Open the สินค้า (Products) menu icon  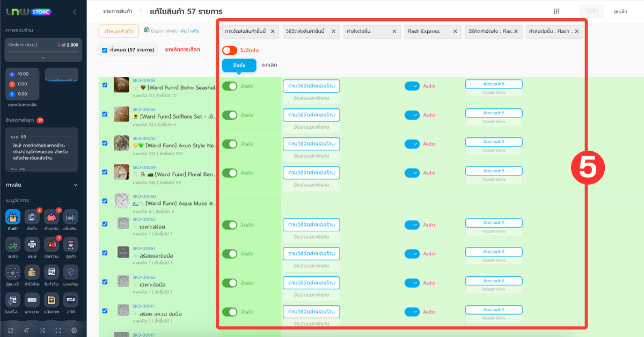13,217
